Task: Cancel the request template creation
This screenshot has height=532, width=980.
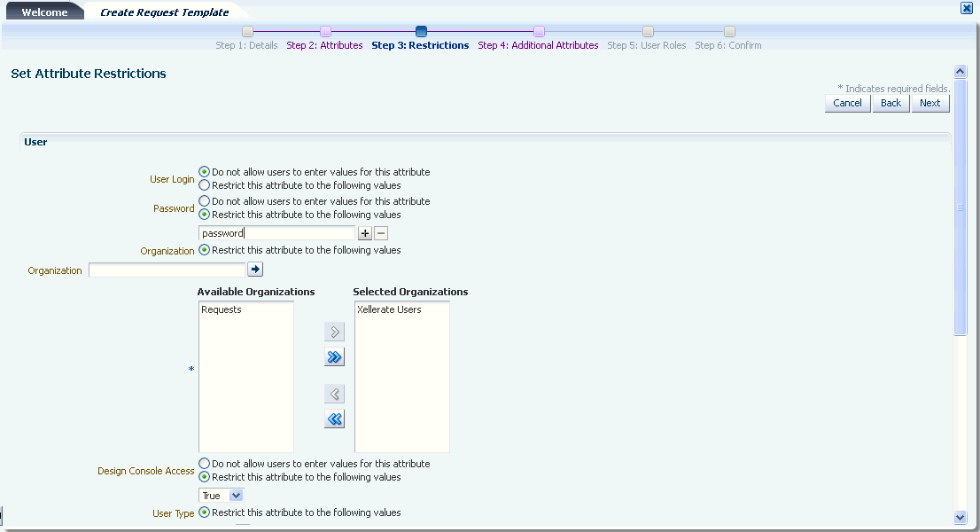Action: tap(847, 102)
